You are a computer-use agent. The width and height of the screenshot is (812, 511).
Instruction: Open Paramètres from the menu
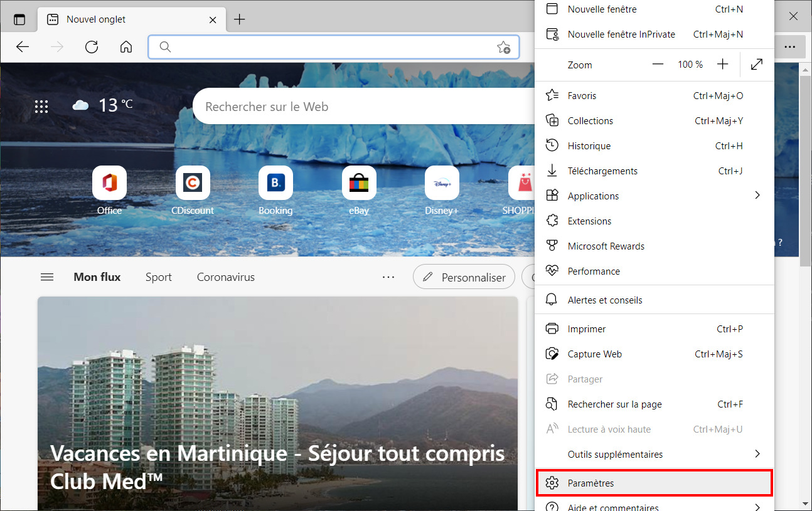click(654, 483)
